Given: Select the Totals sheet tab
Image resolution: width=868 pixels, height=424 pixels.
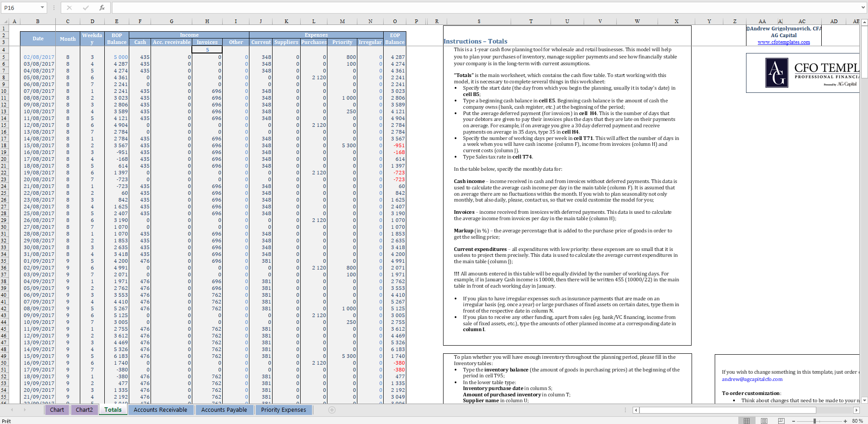Looking at the screenshot, I should (113, 410).
